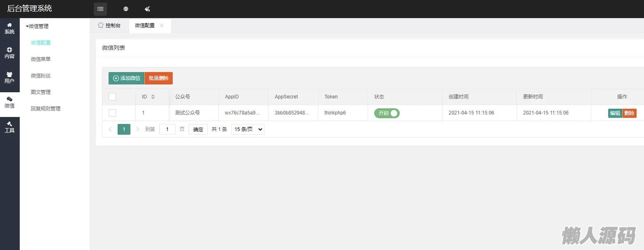The image size is (644, 250).
Task: Open the 15 条/页 page size dropdown
Action: coord(248,129)
